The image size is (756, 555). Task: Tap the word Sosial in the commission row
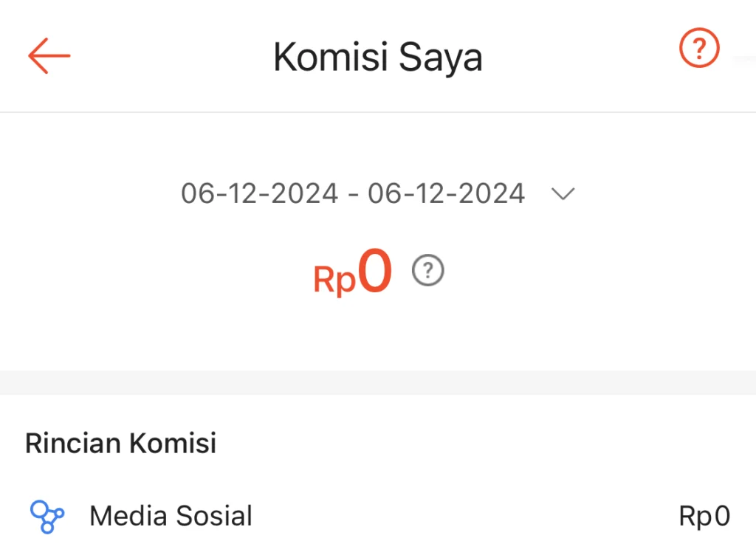click(214, 516)
